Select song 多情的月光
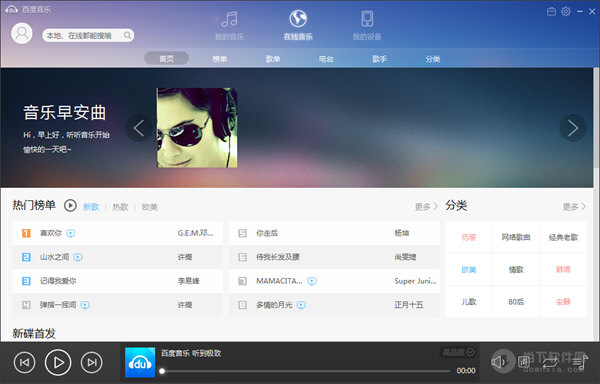The width and height of the screenshot is (600, 384). (x=274, y=305)
